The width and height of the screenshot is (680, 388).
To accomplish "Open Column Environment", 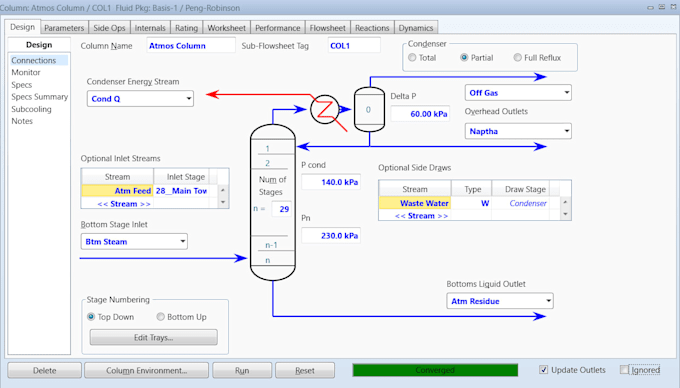I will 147,370.
